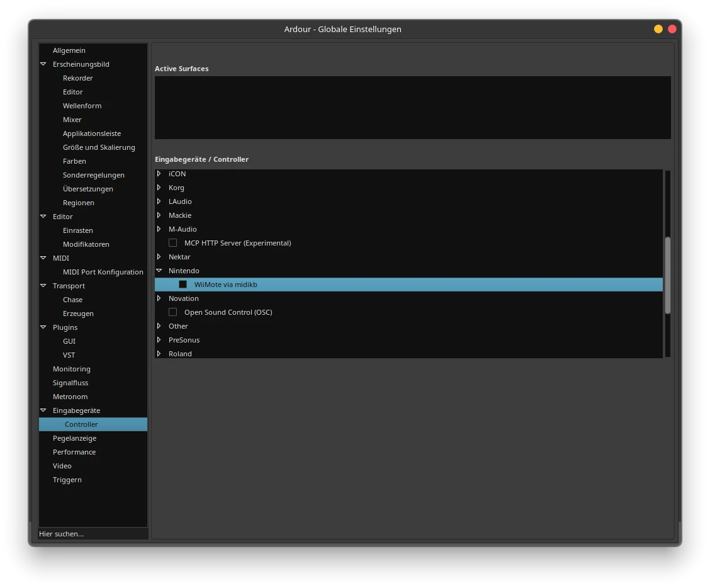Collapse the Erscheinungsbild sidebar section
710x588 pixels.
43,64
